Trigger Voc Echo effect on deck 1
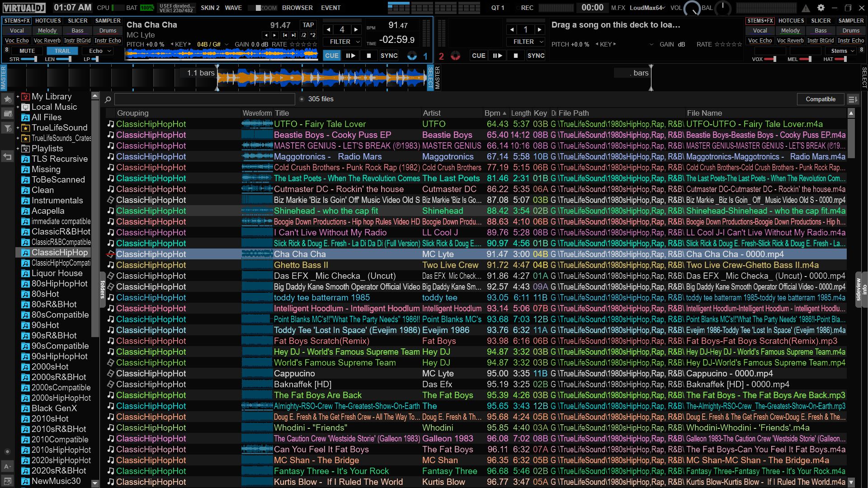This screenshot has height=488, width=868. click(x=17, y=41)
